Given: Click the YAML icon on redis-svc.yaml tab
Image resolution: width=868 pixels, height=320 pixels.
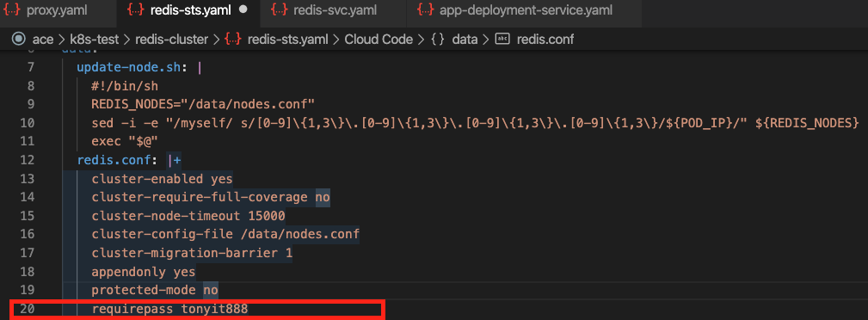Looking at the screenshot, I should tap(280, 10).
